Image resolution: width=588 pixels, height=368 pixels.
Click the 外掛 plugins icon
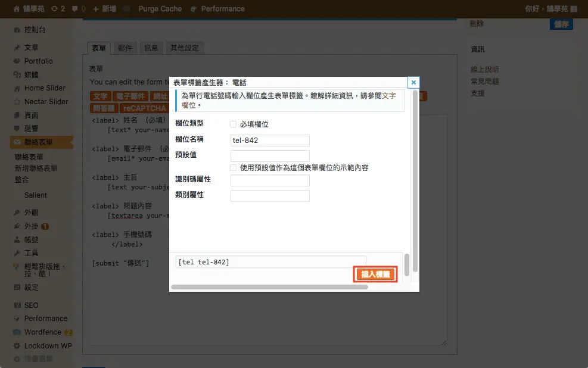coord(17,226)
